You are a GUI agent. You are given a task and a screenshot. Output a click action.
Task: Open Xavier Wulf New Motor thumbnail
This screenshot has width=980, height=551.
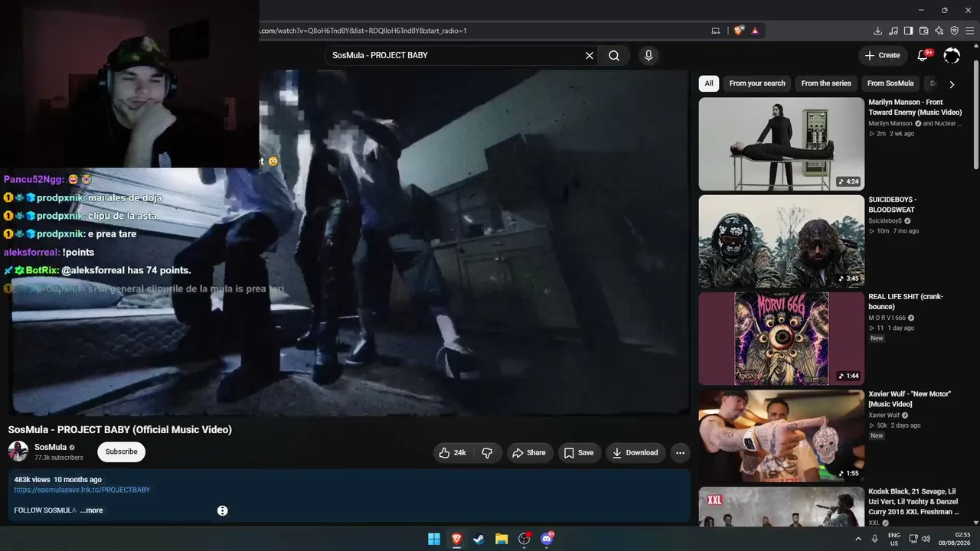(x=781, y=435)
